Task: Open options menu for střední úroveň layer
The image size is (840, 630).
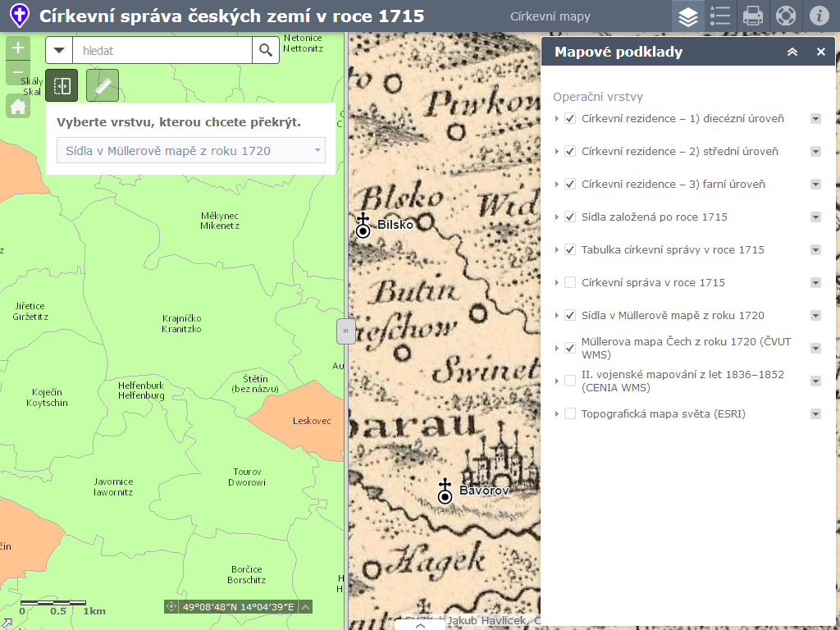Action: pos(815,152)
